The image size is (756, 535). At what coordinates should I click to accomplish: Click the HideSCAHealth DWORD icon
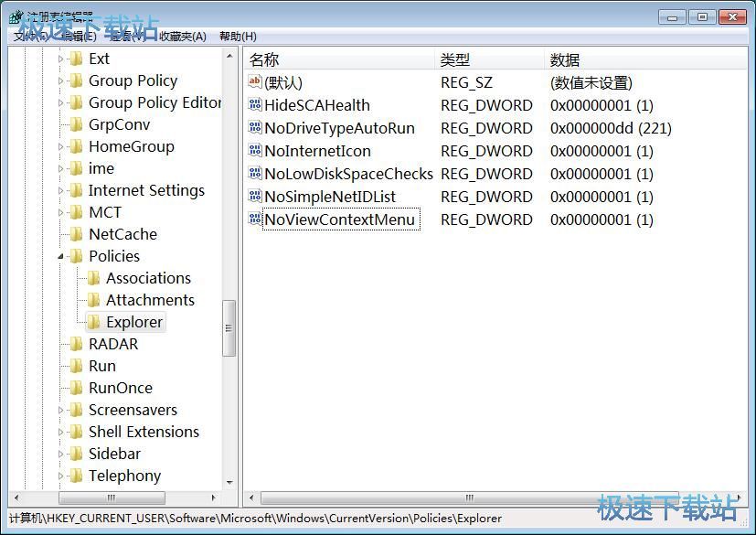point(255,104)
